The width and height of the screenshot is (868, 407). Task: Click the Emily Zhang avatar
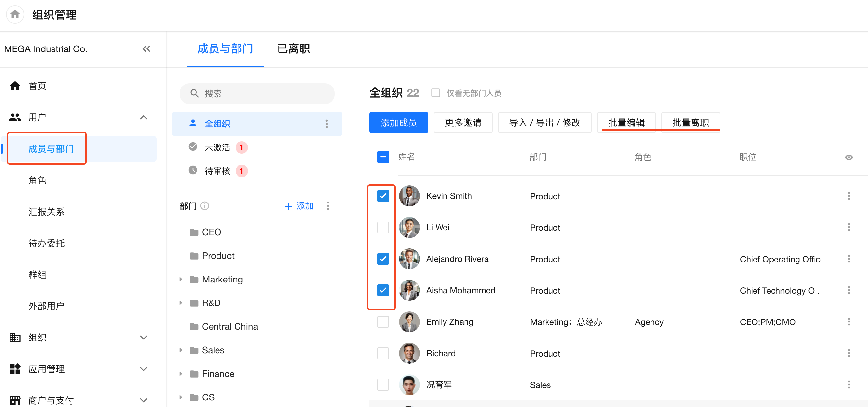click(x=409, y=321)
